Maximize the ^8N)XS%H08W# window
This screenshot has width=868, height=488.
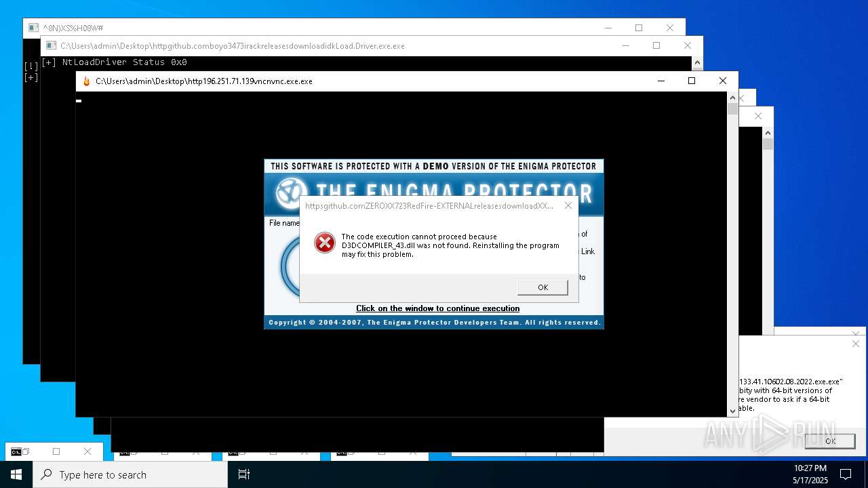click(639, 28)
